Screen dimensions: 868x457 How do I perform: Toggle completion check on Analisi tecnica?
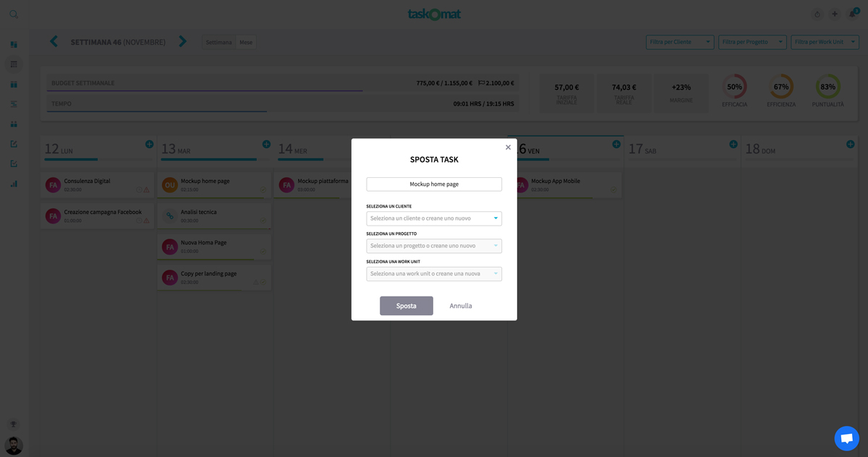(x=263, y=221)
